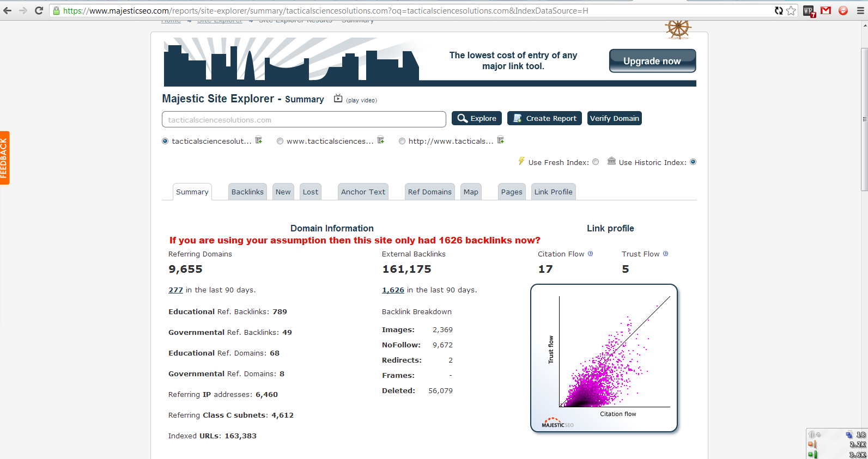The height and width of the screenshot is (459, 868).
Task: Switch to the Backlinks tab
Action: tap(247, 192)
